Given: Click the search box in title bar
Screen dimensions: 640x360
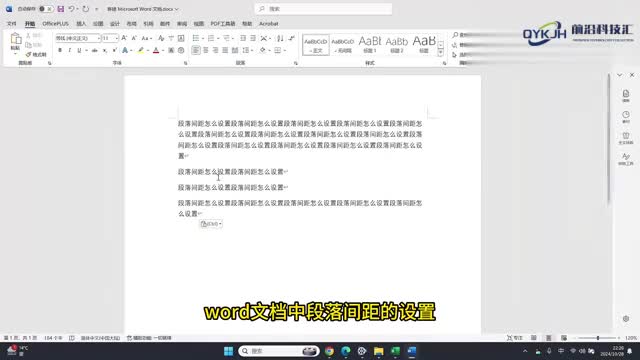Looking at the screenshot, I should click(323, 9).
